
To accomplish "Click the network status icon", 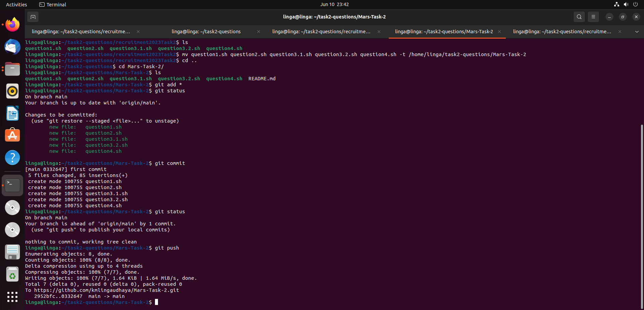I will click(x=616, y=4).
